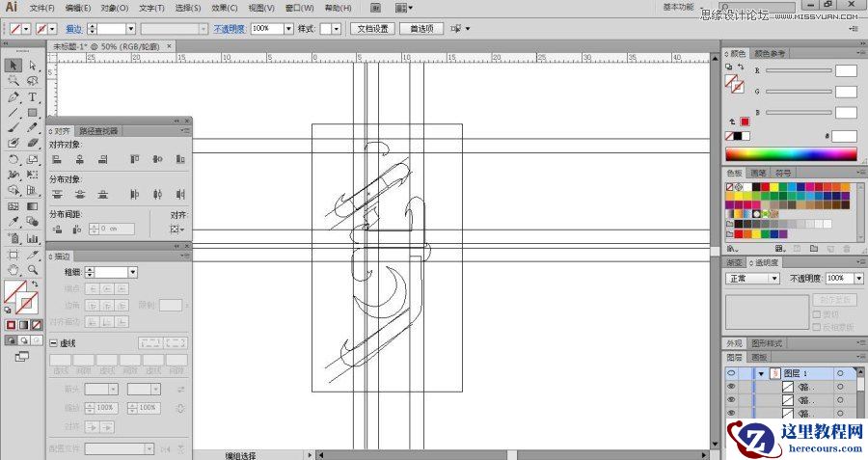
Task: Select the Artboard tool
Action: (x=14, y=255)
